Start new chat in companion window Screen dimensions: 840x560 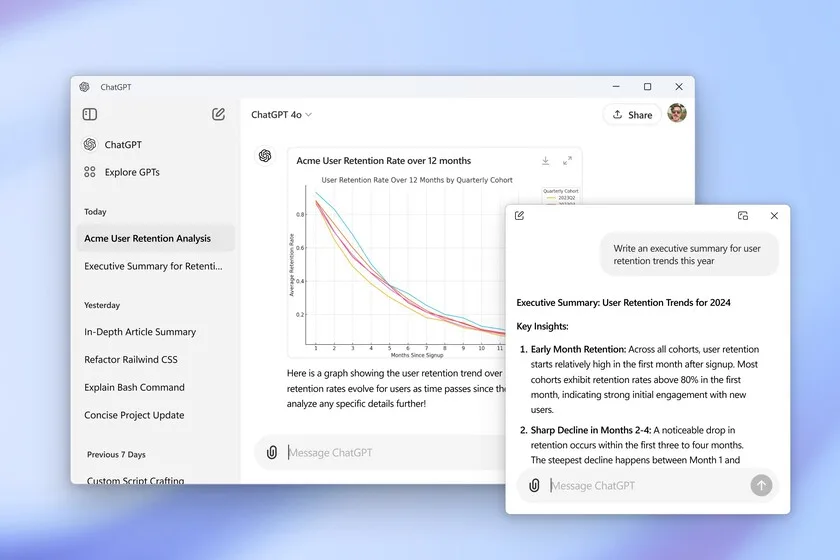point(519,215)
